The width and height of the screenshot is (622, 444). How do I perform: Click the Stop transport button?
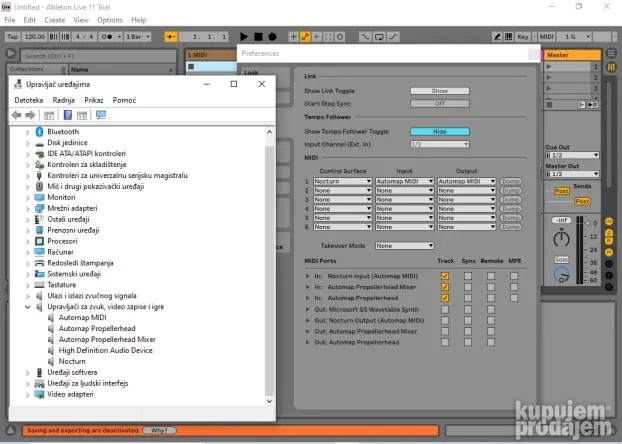(x=258, y=37)
